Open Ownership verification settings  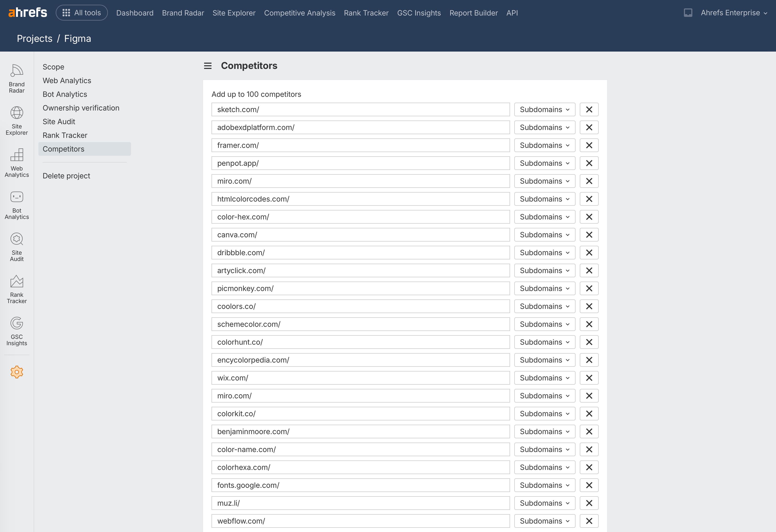[81, 108]
